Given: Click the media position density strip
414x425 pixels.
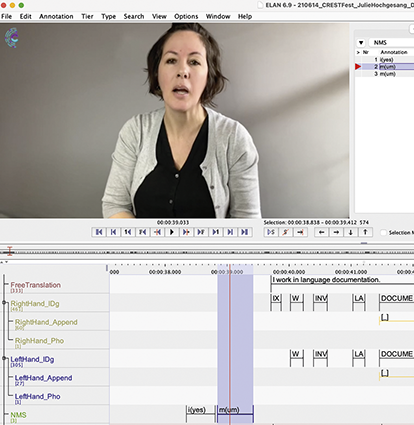Looking at the screenshot, I should pyautogui.click(x=207, y=252).
